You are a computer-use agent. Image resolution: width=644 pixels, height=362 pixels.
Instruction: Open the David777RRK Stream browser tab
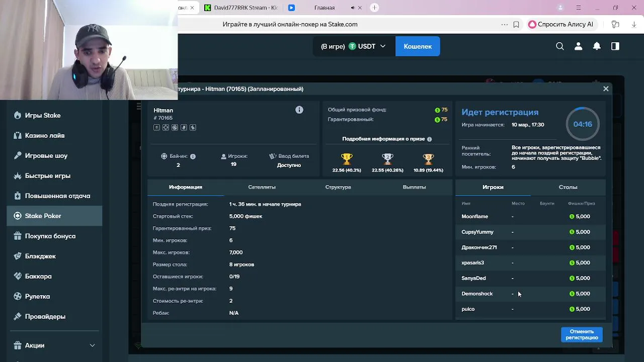[240, 8]
